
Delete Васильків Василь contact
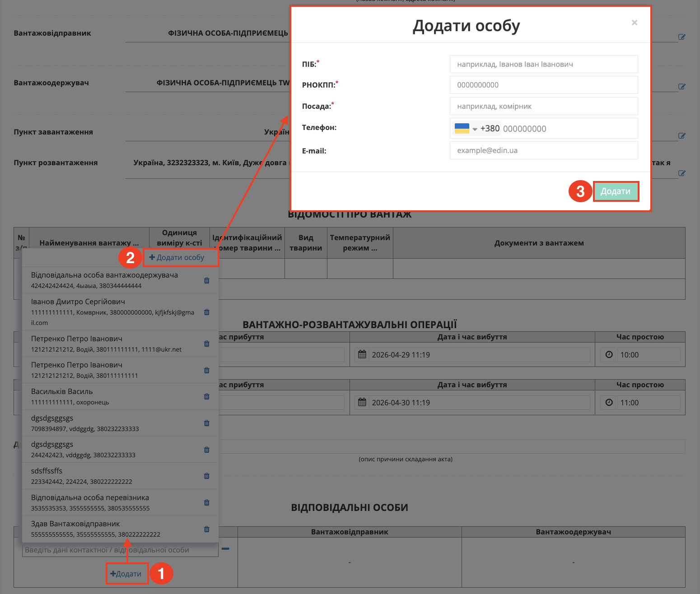pos(207,396)
